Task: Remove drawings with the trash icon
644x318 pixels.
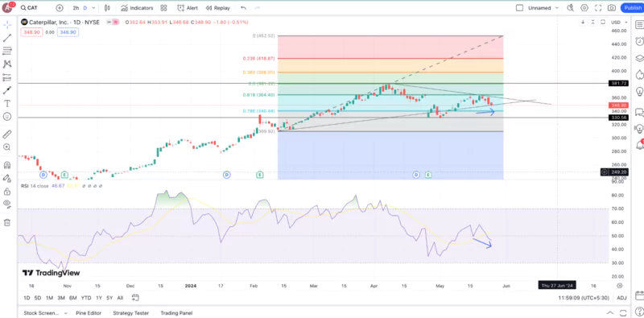Action: pos(7,222)
